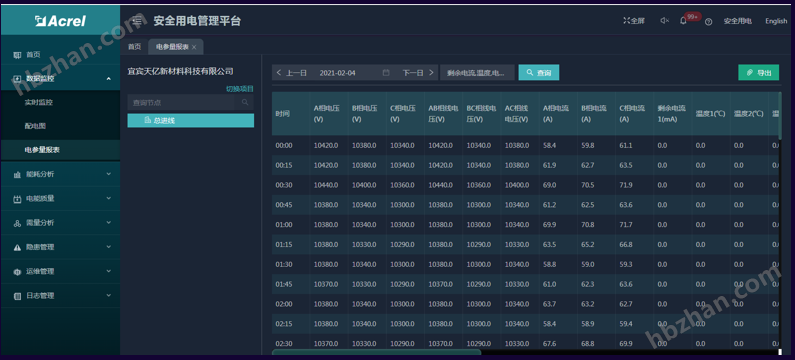Viewport: 795px width, 360px height.
Task: Click A相电流 value 58.4 in 00:00 row
Action: pos(549,146)
